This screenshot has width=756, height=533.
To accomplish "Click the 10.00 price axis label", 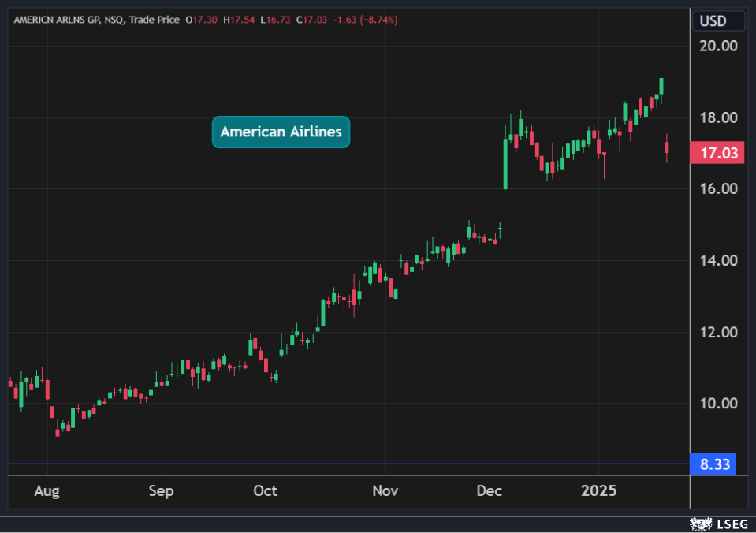I will (717, 404).
